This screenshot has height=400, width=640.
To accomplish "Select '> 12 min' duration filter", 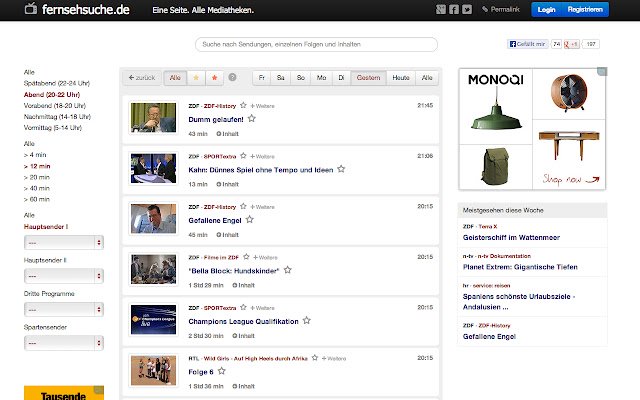I will pos(37,166).
